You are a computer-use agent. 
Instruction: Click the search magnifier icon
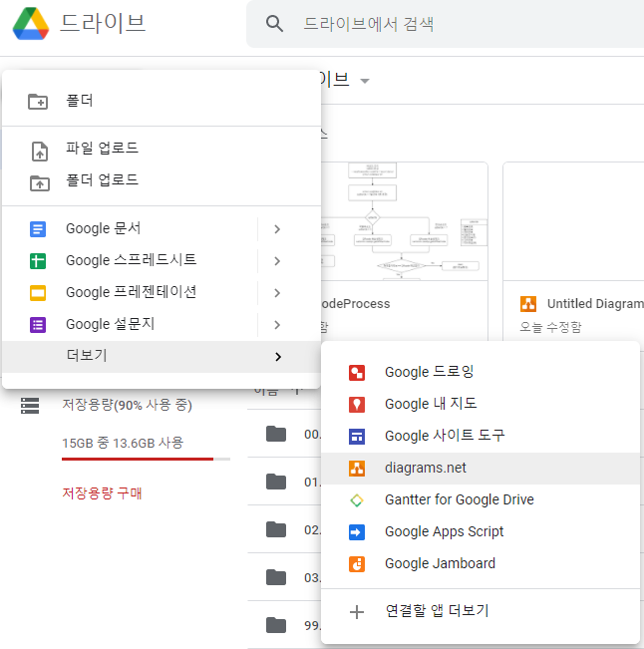(x=274, y=24)
